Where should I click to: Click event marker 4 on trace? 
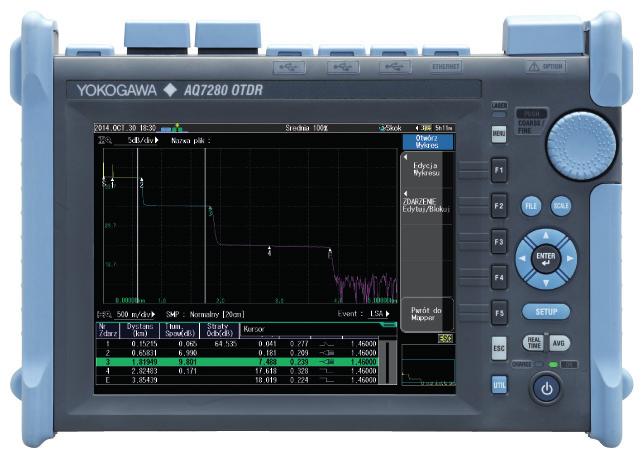pos(269,251)
